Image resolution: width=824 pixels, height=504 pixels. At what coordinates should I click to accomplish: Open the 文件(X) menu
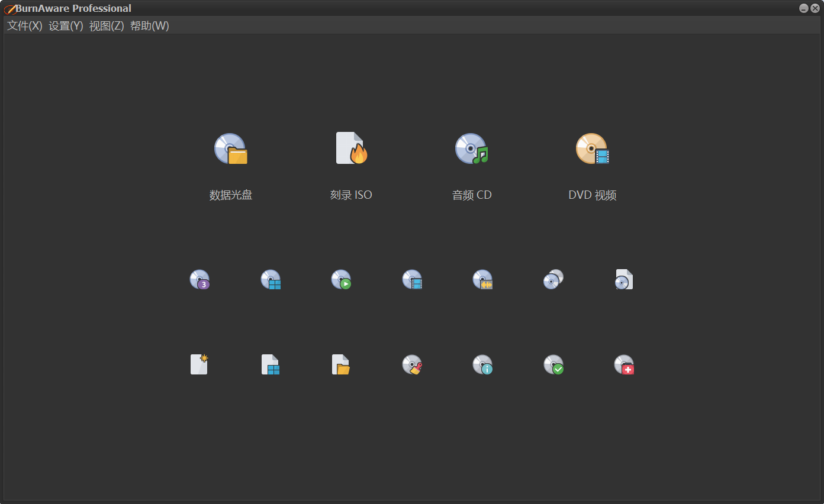pos(25,26)
